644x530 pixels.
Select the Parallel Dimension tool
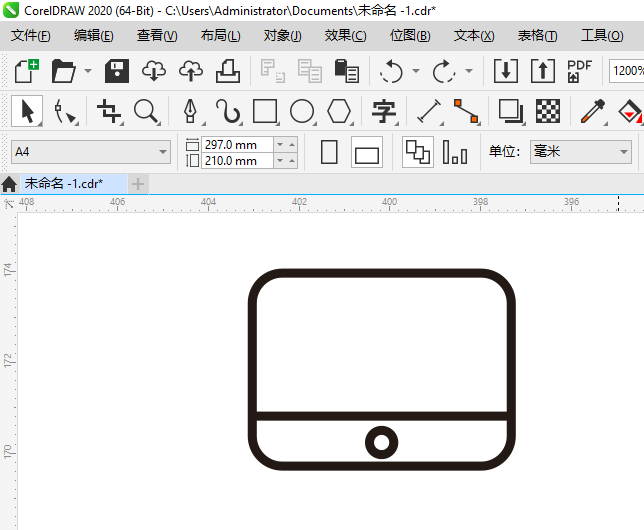tap(430, 111)
